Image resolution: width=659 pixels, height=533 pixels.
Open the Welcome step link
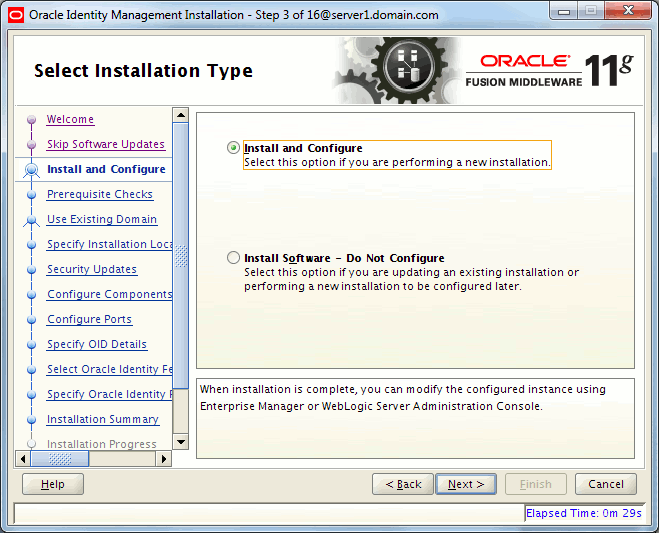coord(70,119)
